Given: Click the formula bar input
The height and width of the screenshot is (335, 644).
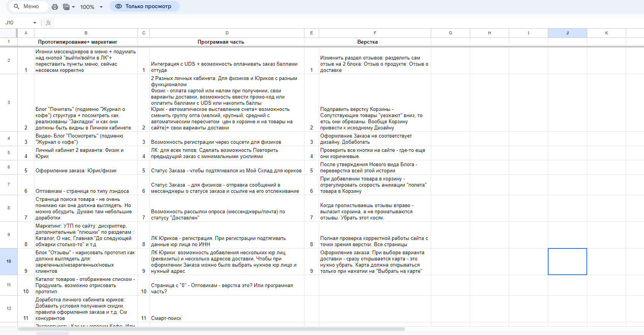Looking at the screenshot, I should (x=348, y=23).
